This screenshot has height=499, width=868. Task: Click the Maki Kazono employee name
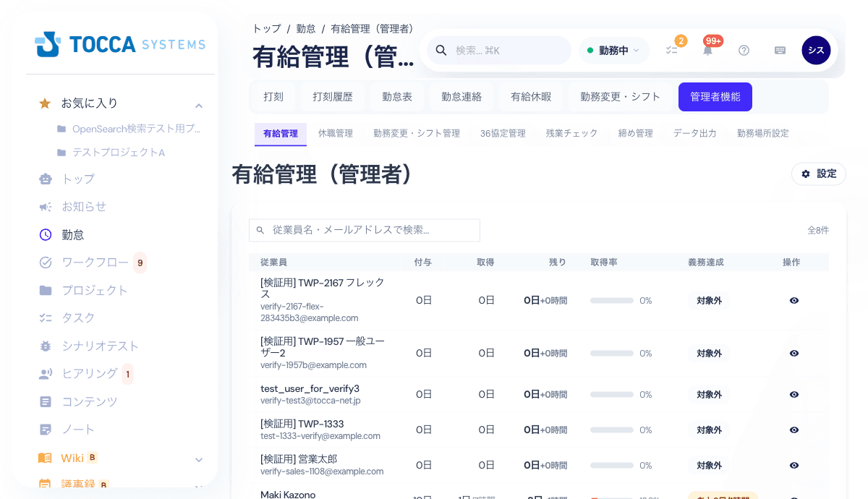(288, 495)
